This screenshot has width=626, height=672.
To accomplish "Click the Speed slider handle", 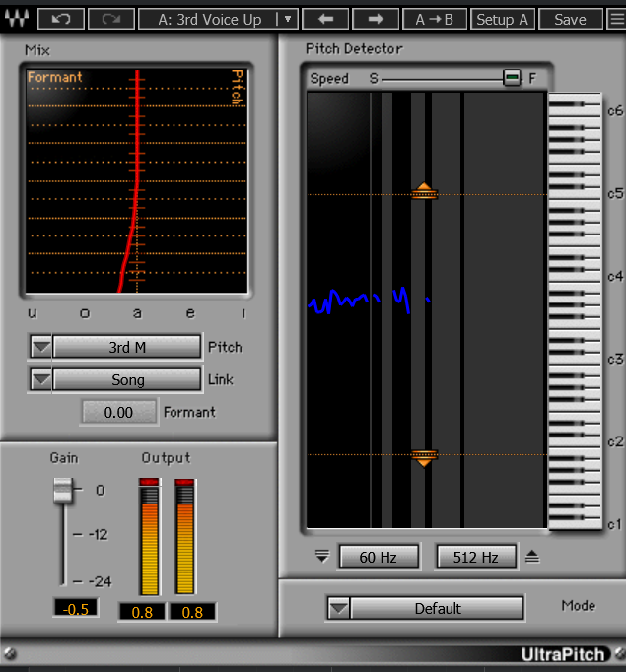I will tap(512, 78).
